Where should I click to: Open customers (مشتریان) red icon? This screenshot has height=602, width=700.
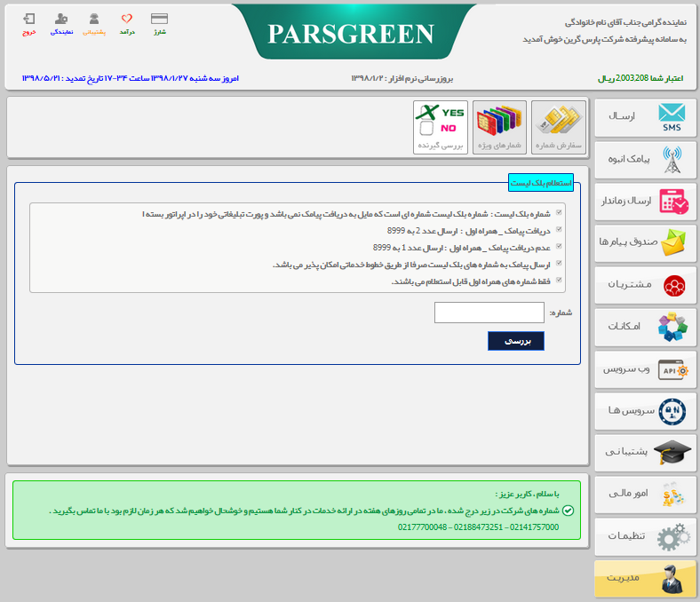pyautogui.click(x=674, y=286)
